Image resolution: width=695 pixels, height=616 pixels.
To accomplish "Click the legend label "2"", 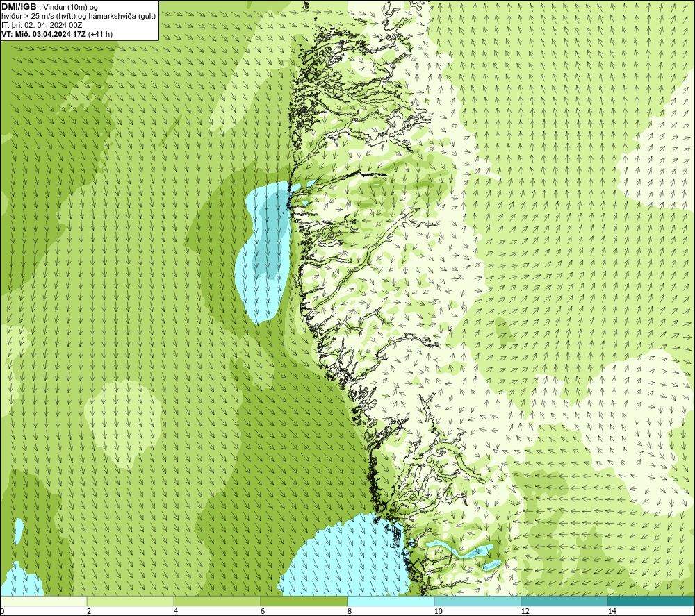I will coord(89,611).
